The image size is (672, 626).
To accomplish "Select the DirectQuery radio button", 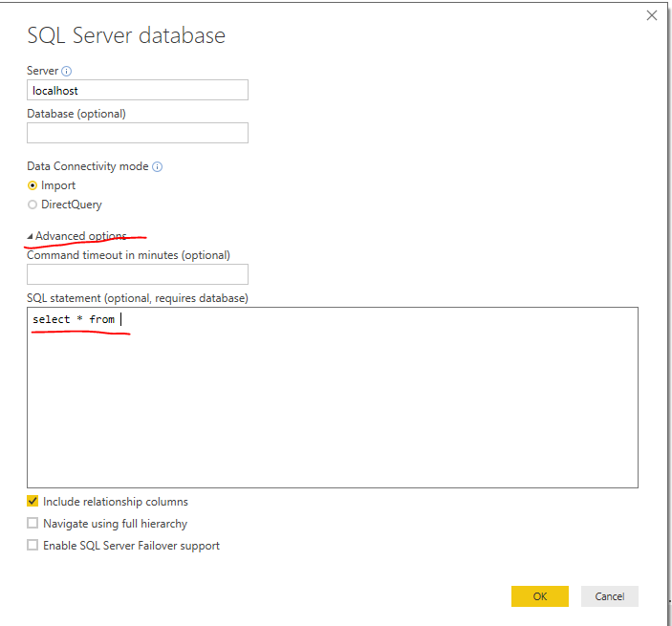I will (33, 205).
